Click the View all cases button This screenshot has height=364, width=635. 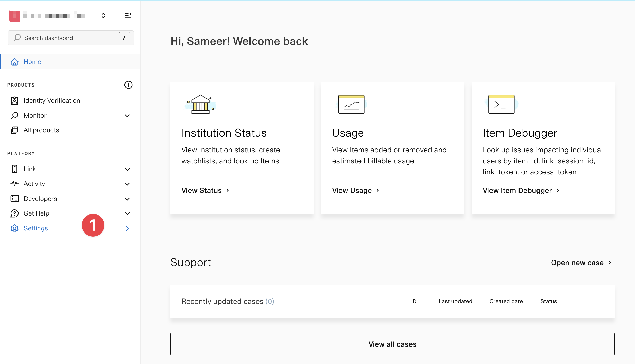[392, 344]
